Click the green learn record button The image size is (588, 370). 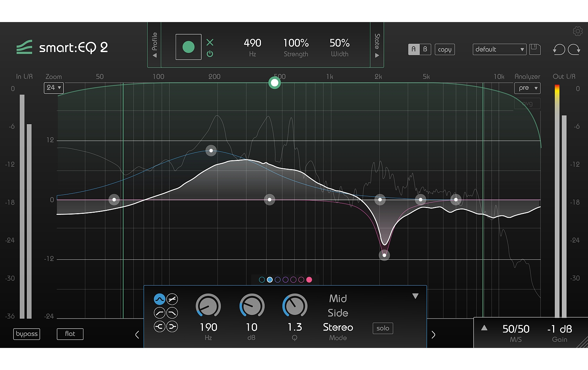point(189,47)
